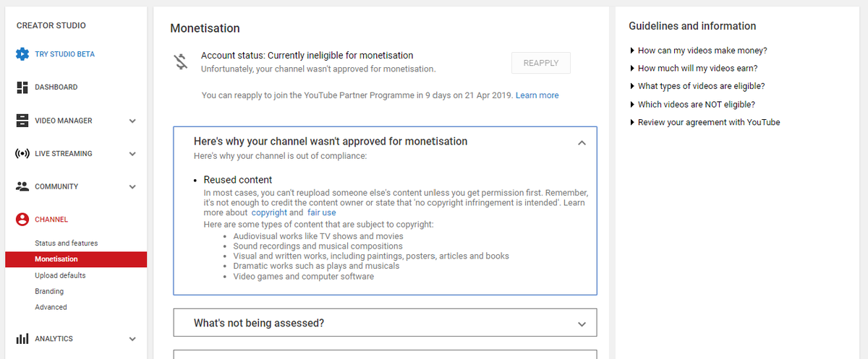Open the Live Streaming section
868x359 pixels.
64,154
